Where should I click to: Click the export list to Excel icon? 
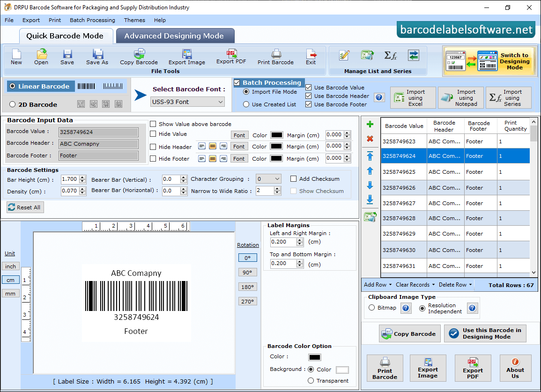pos(370,217)
